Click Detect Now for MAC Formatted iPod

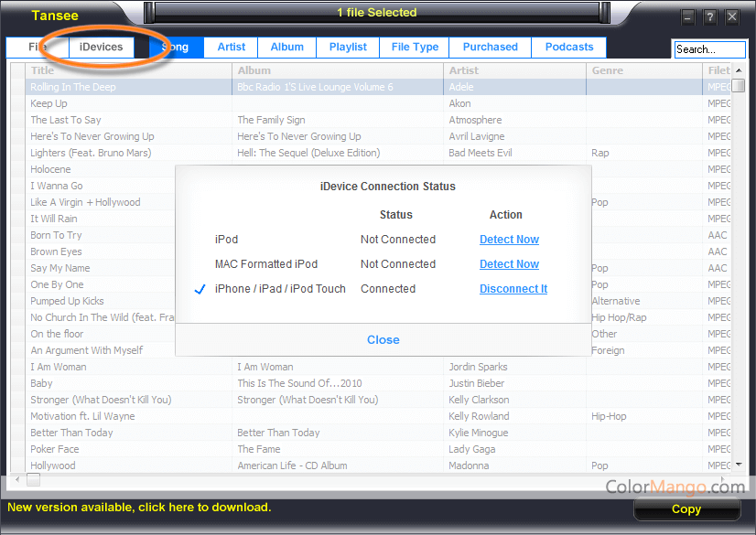pyautogui.click(x=509, y=264)
